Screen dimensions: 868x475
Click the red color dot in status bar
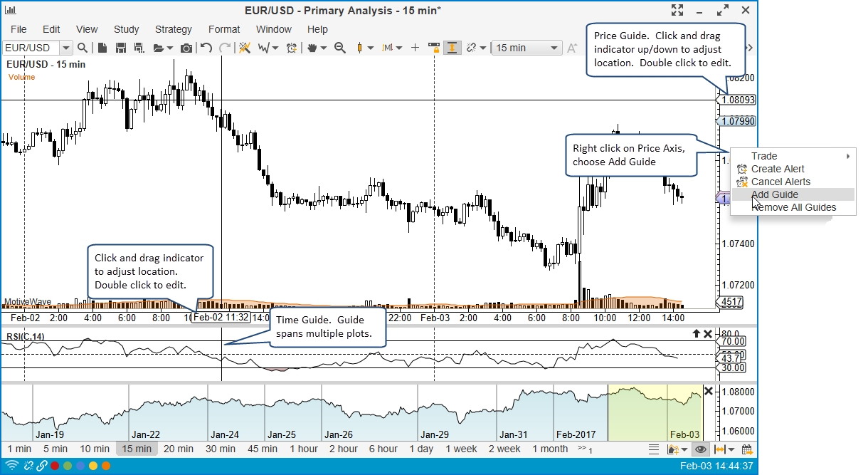(x=55, y=466)
